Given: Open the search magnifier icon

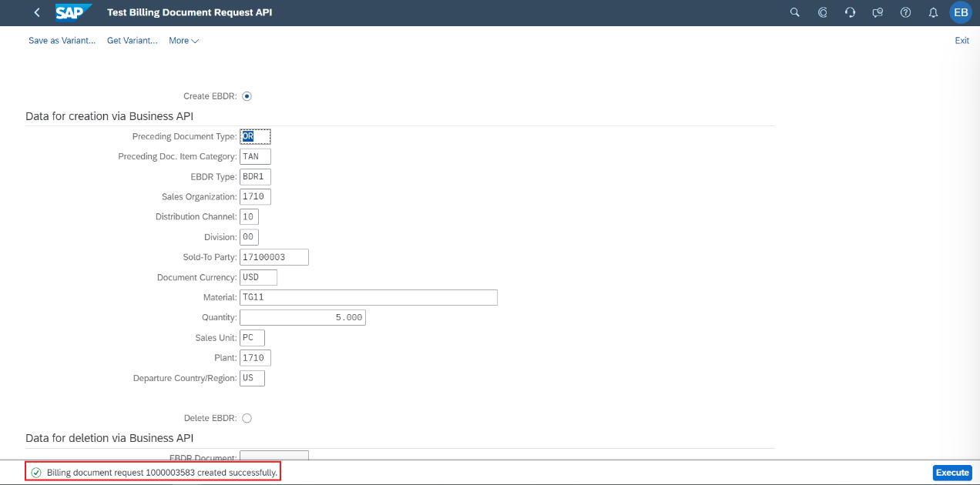Looking at the screenshot, I should (x=795, y=13).
